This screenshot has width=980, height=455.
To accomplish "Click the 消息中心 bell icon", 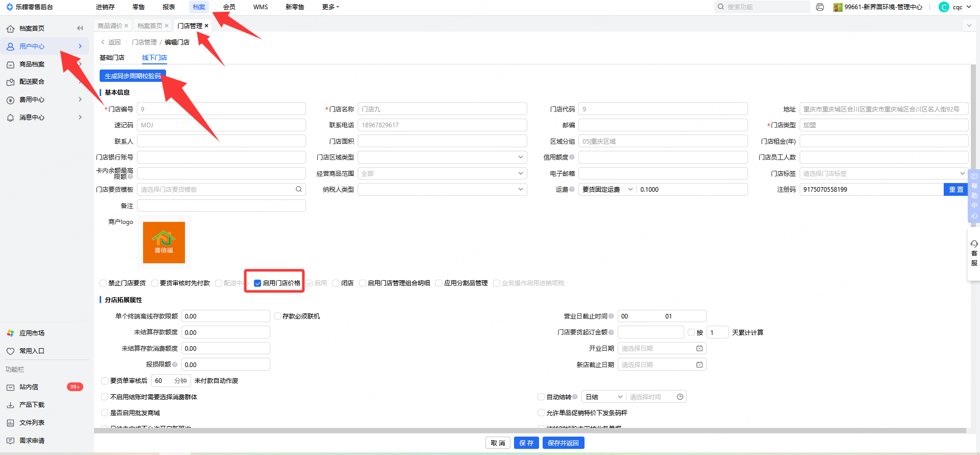I will [10, 118].
